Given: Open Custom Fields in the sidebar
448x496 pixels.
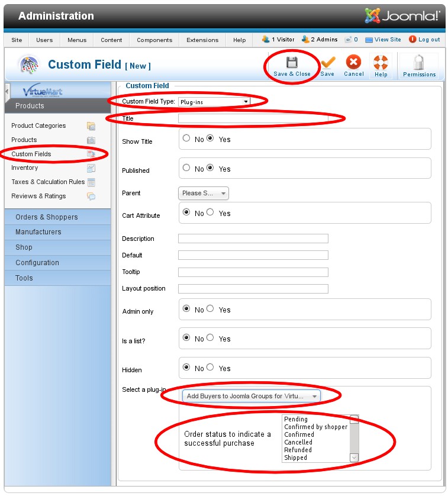Looking at the screenshot, I should 31,154.
